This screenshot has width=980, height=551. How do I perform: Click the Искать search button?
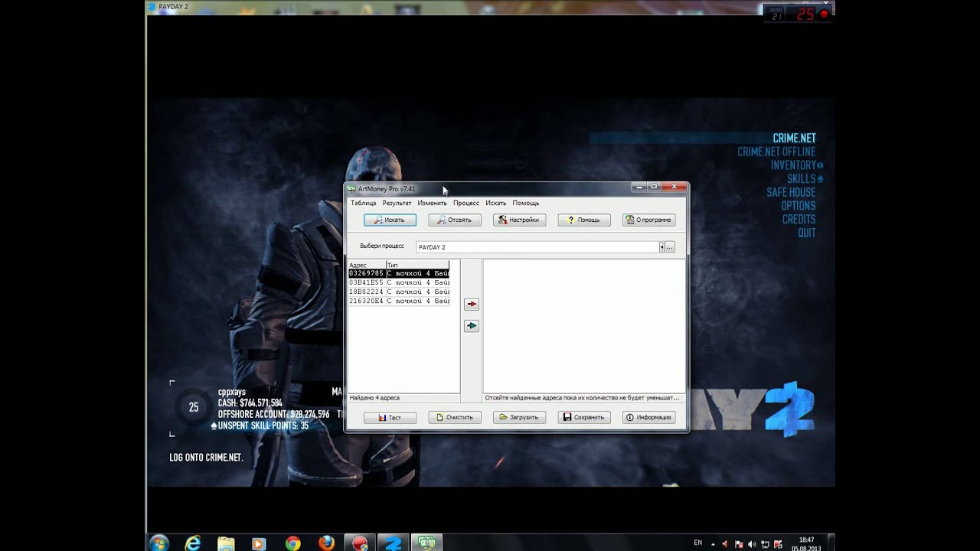point(390,220)
